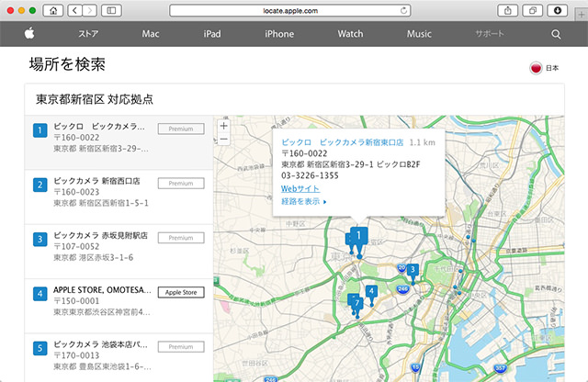Click Apple Store badge for Omotesando

tap(181, 292)
